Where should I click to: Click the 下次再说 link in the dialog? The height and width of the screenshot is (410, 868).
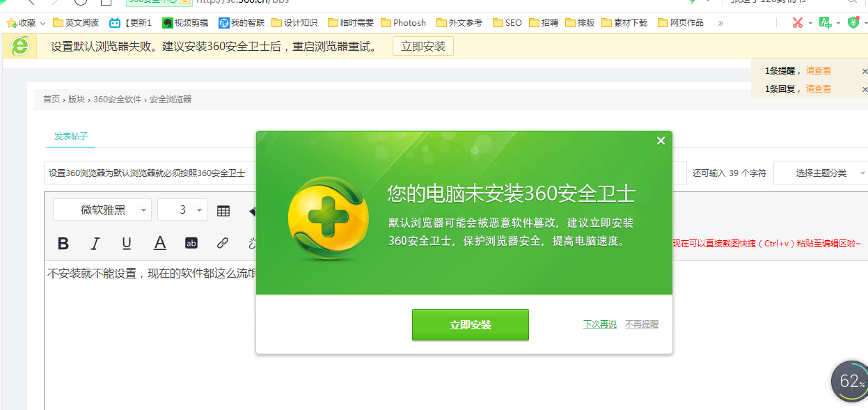tap(599, 324)
